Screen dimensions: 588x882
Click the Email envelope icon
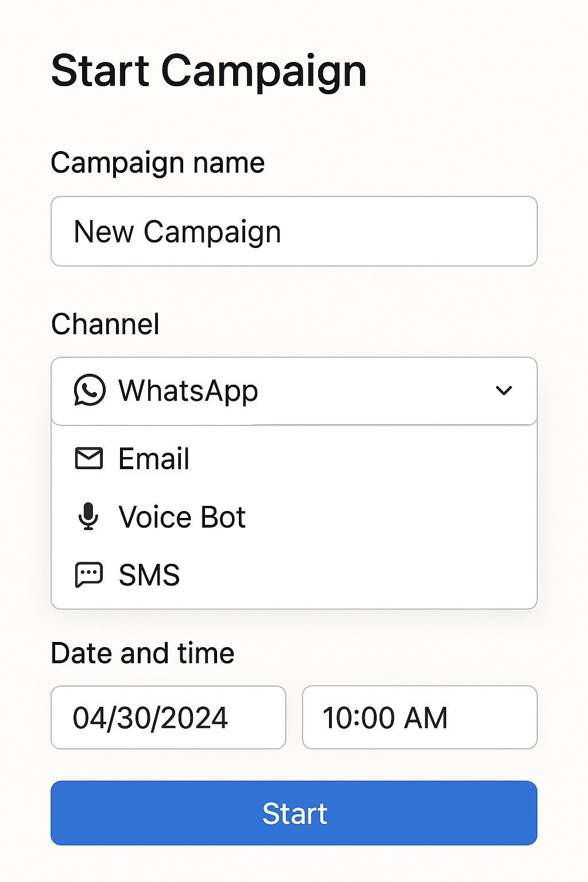point(89,458)
